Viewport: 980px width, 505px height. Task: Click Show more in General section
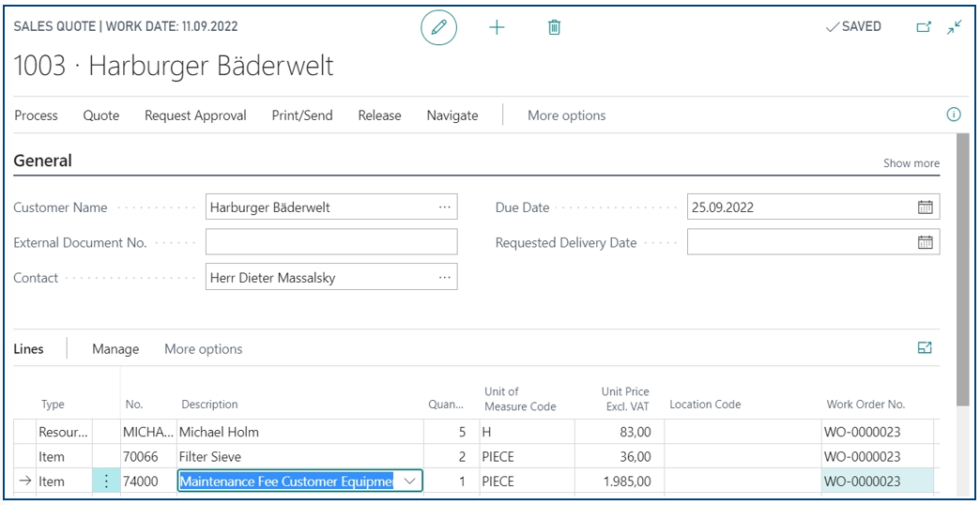pos(911,163)
